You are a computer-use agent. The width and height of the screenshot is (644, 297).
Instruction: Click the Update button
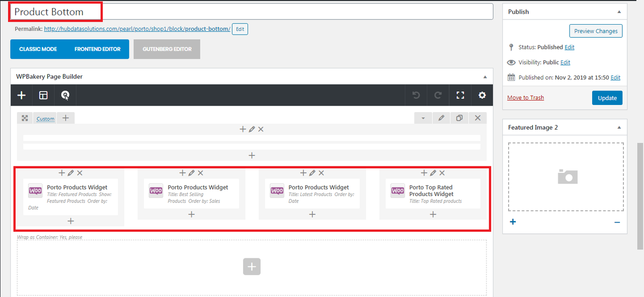tap(607, 98)
